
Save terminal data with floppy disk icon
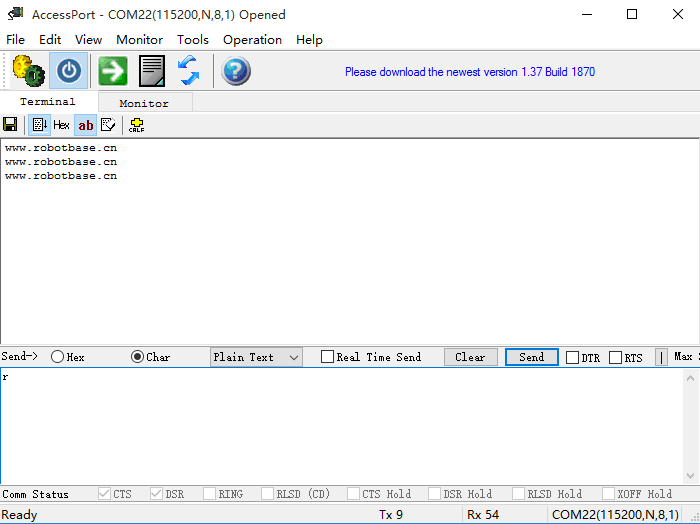[x=10, y=125]
